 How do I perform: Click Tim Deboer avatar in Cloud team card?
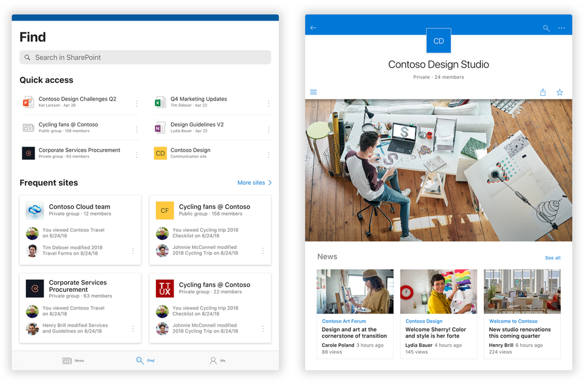[32, 251]
